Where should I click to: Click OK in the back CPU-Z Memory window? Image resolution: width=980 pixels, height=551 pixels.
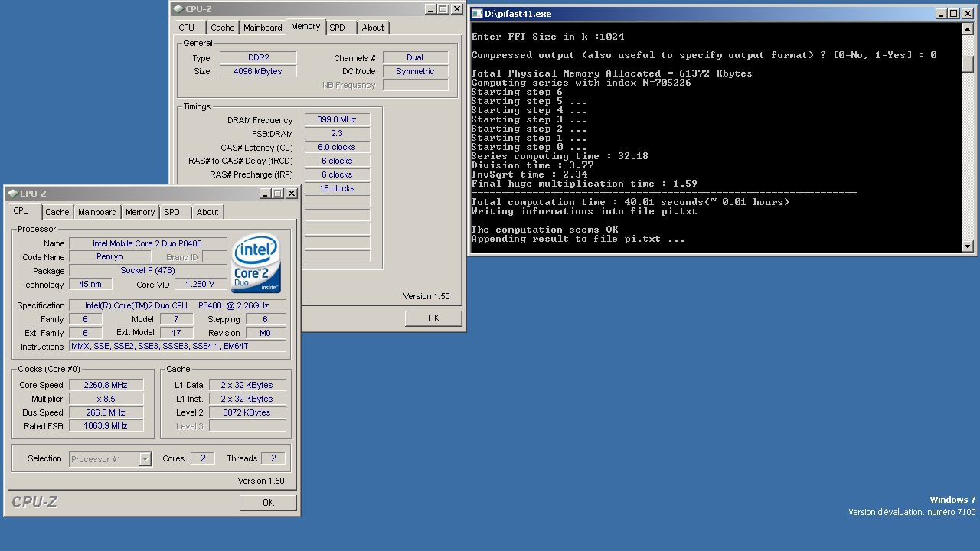[x=433, y=318]
